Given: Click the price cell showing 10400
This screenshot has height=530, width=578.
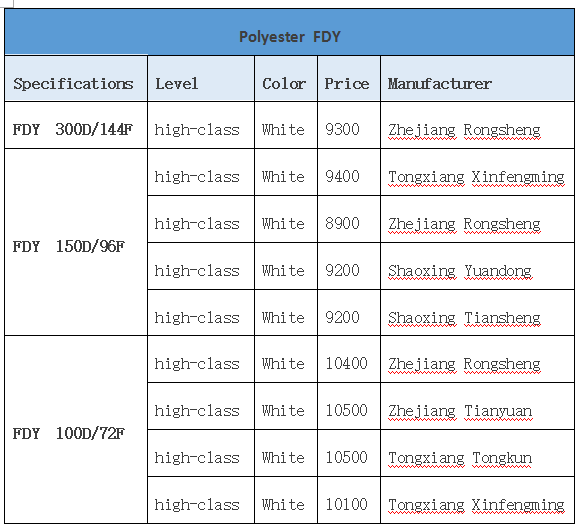Looking at the screenshot, I should (349, 359).
